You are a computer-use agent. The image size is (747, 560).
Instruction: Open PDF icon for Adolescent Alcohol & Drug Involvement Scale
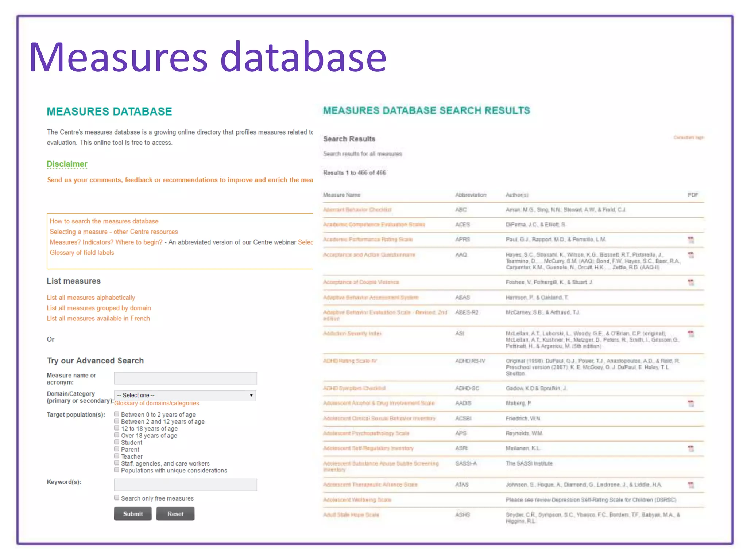click(x=690, y=404)
